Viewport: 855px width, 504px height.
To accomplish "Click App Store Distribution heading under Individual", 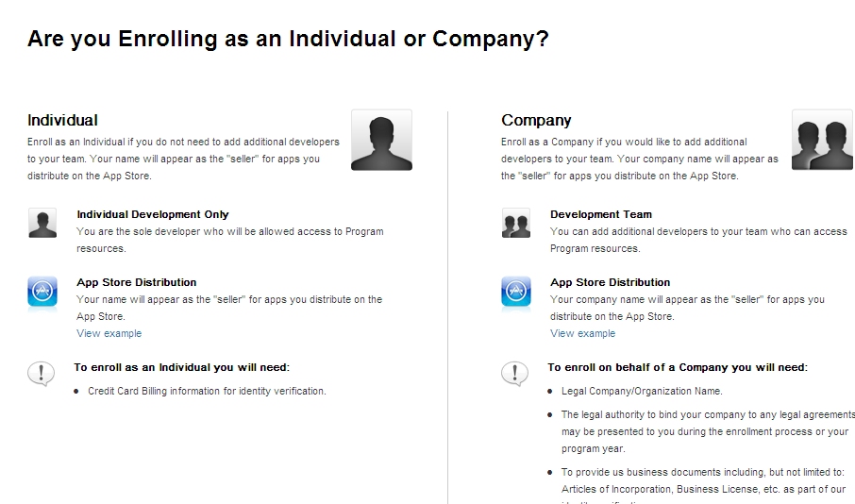I will [136, 282].
